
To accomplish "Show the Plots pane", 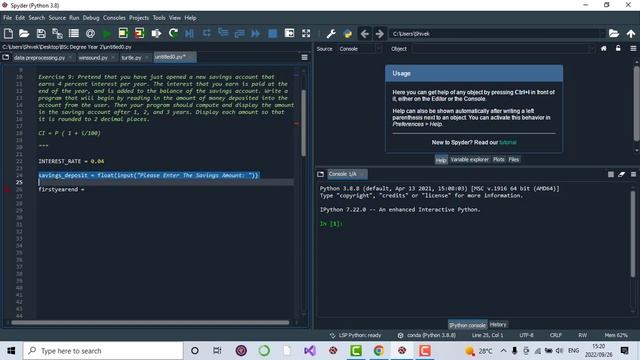I will pyautogui.click(x=498, y=160).
